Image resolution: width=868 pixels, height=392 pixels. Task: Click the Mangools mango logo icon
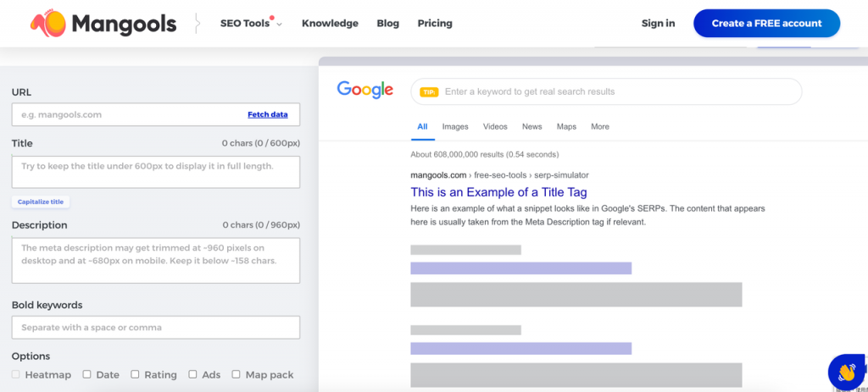coord(48,24)
